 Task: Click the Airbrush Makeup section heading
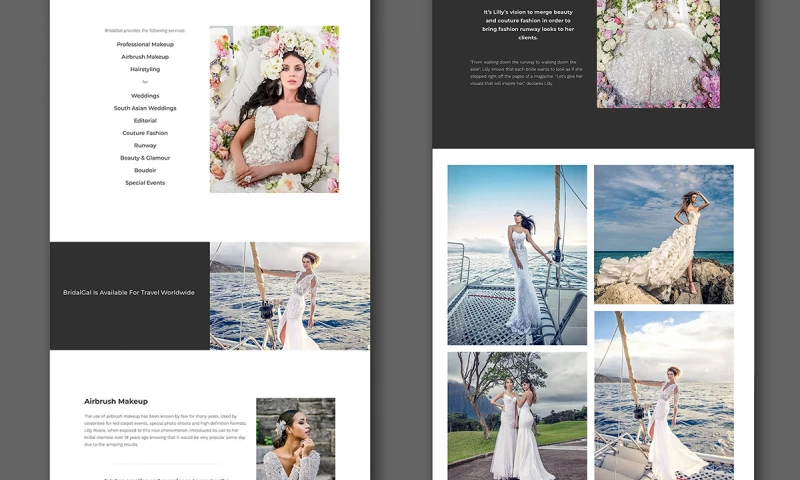pos(116,401)
